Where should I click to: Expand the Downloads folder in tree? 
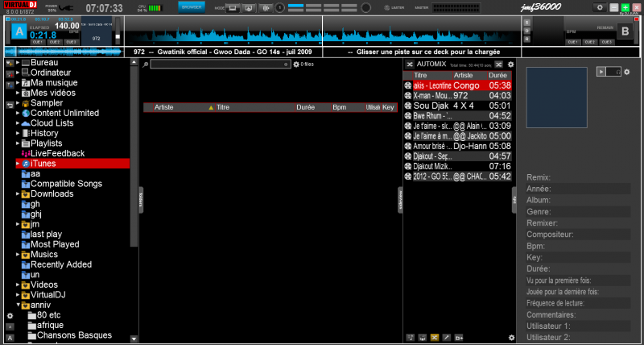pyautogui.click(x=18, y=194)
